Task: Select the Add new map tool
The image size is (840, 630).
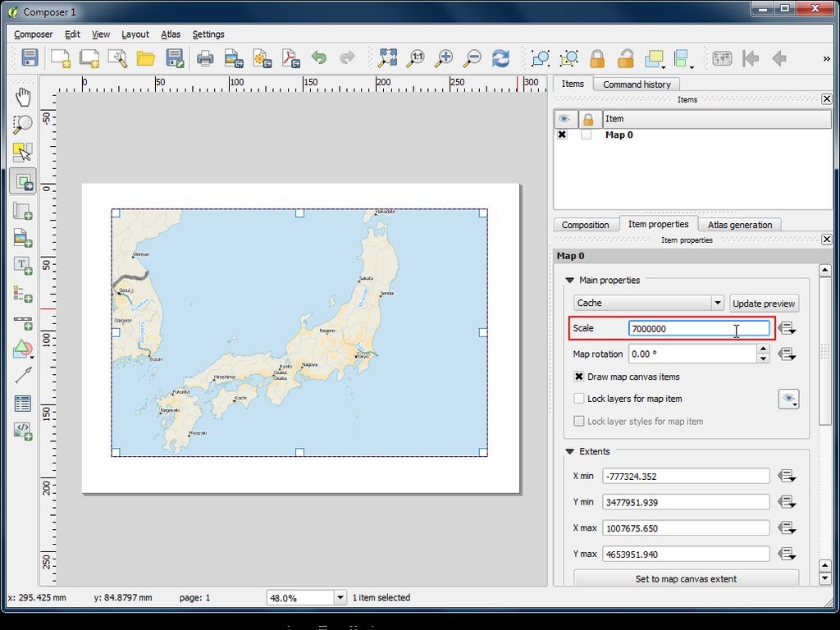Action: 22,211
